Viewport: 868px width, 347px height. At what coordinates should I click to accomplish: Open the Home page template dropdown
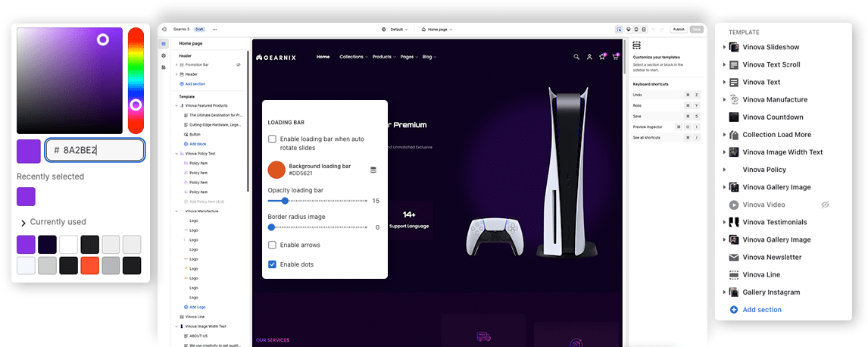click(x=437, y=30)
